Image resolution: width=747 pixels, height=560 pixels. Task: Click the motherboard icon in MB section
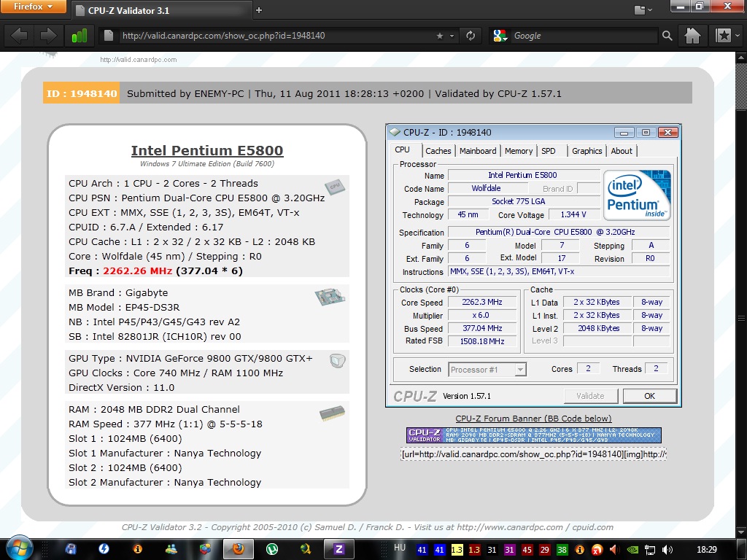330,297
